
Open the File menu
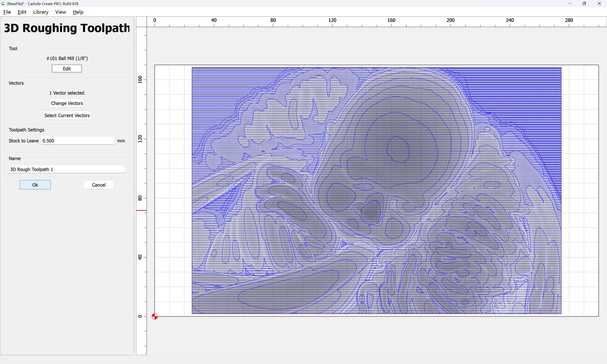(x=7, y=12)
